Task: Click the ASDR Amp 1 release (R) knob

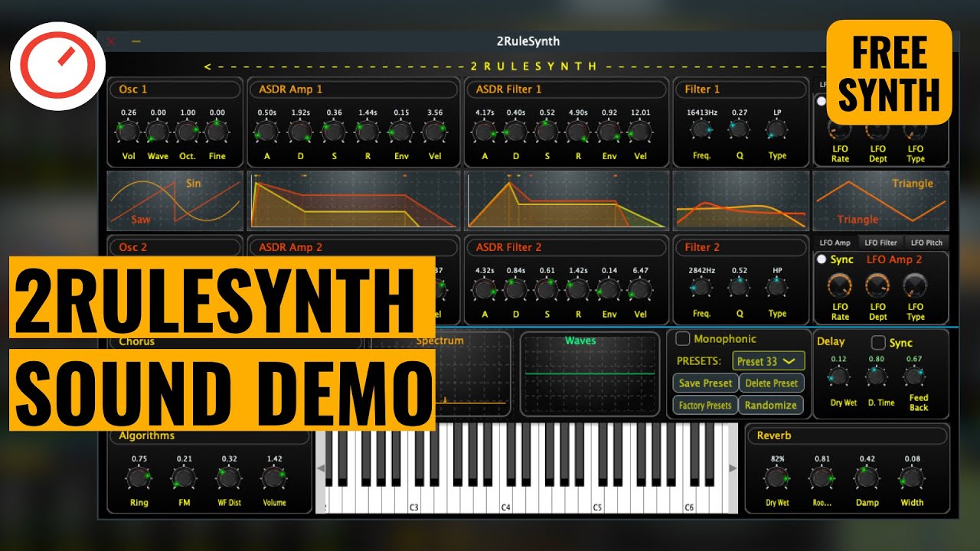Action: 368,132
